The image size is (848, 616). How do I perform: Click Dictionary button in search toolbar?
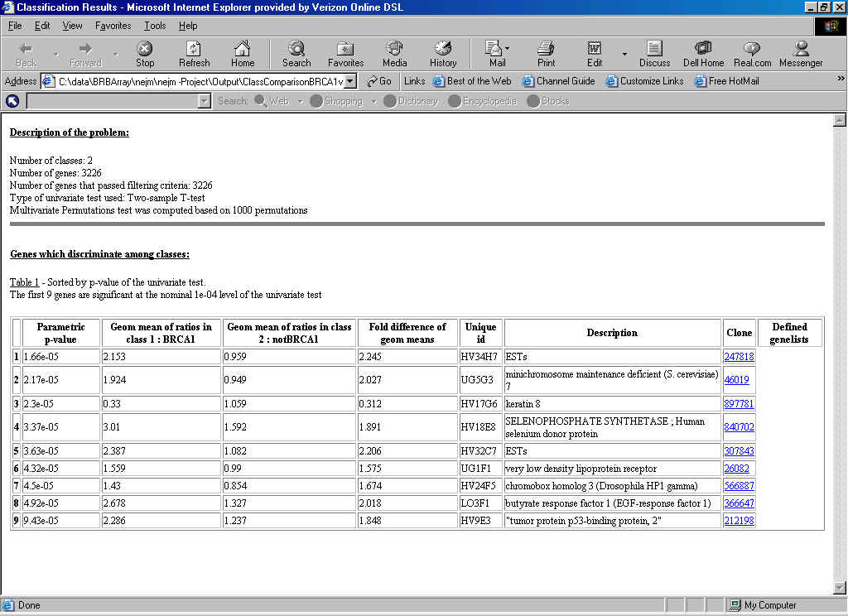point(411,101)
